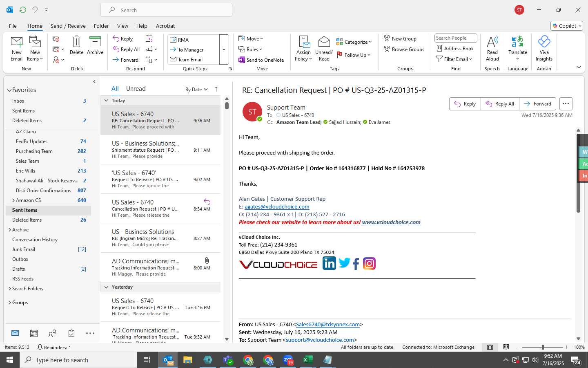Open the Help tab

point(142,26)
